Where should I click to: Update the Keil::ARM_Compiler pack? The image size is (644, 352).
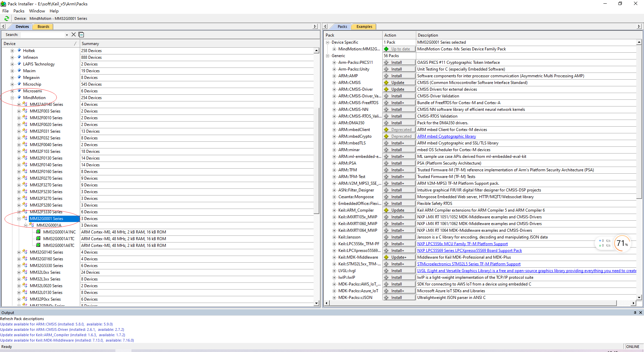tap(399, 210)
